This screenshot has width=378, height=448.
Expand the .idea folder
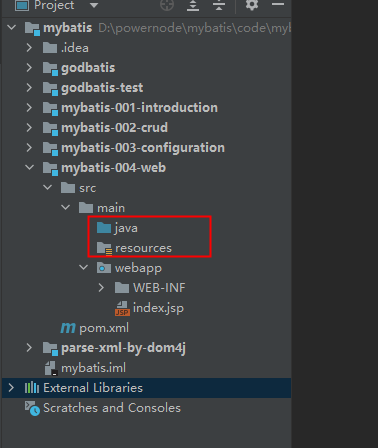click(29, 48)
